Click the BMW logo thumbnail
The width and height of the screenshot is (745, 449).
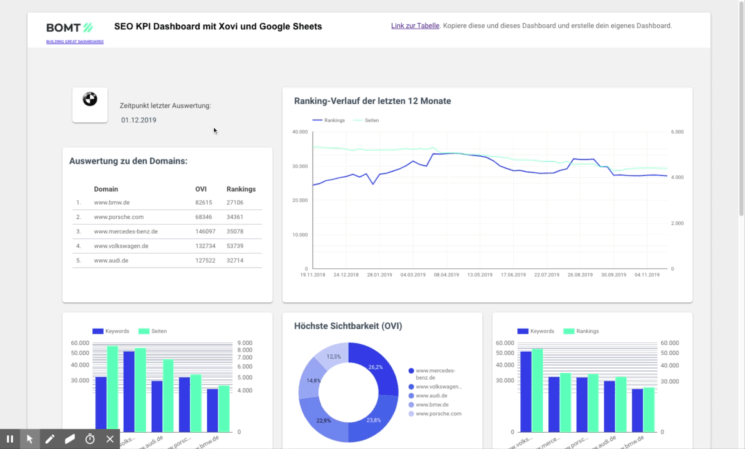90,105
